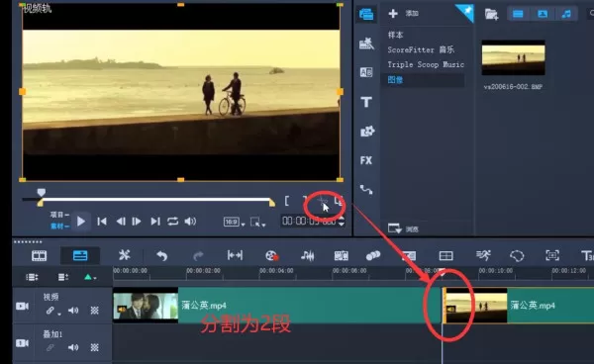Switch to timeline view
This screenshot has height=364, width=594.
pyautogui.click(x=80, y=256)
